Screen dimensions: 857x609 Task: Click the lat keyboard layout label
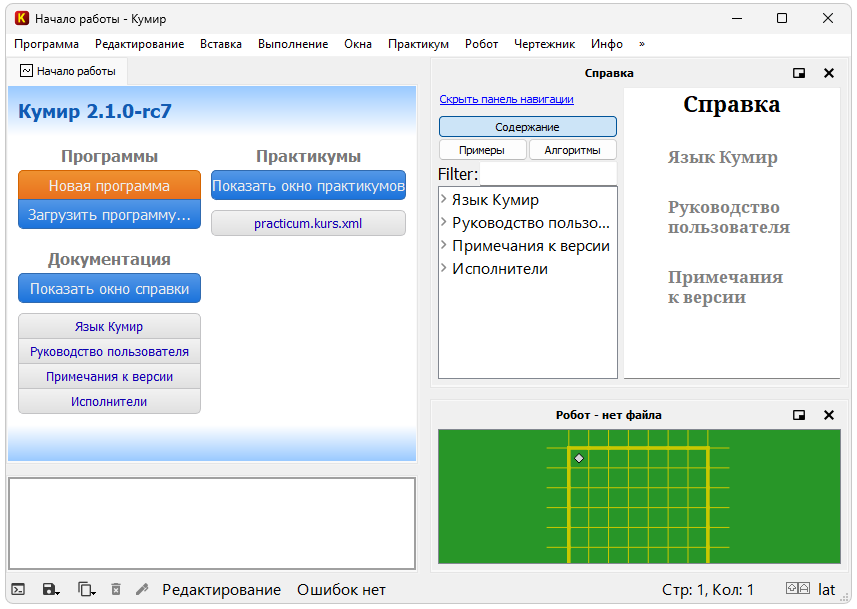(x=826, y=589)
